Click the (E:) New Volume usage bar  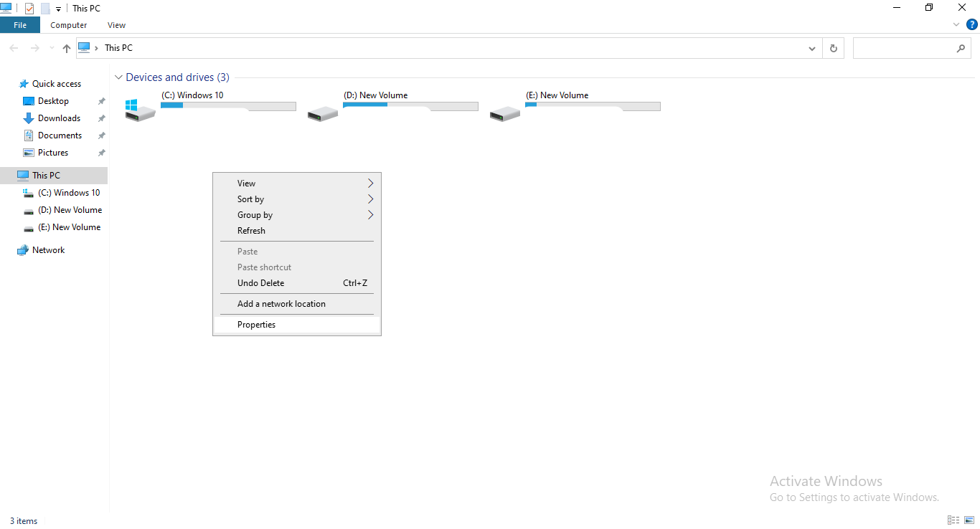point(593,106)
